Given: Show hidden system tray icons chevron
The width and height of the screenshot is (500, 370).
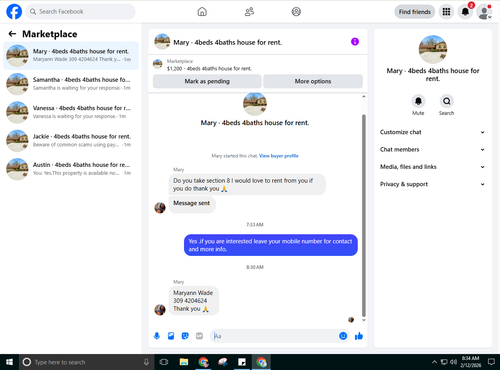Looking at the screenshot, I should coord(434,362).
